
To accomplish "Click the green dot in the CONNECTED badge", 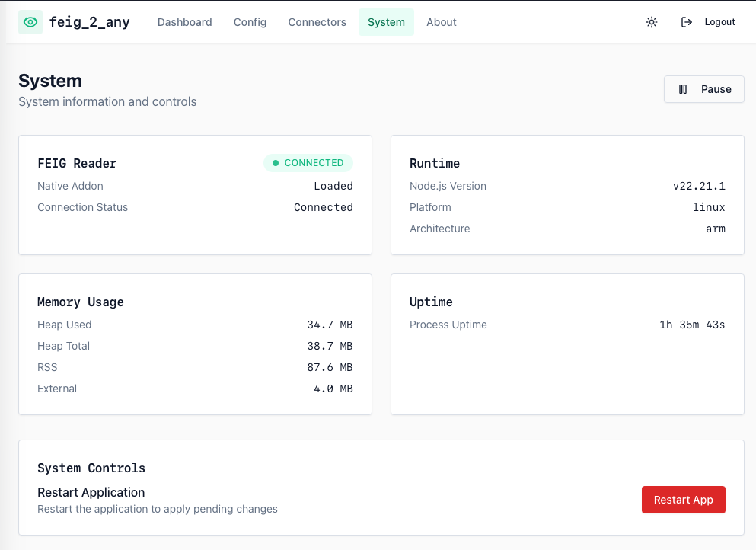I will (276, 163).
